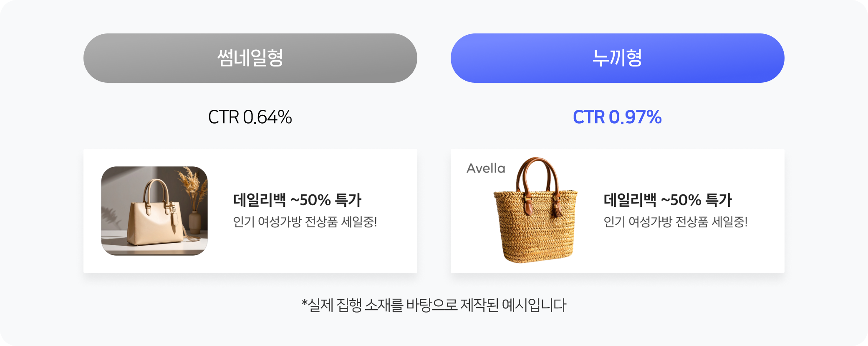Click the beige handbag thumbnail image
Image resolution: width=868 pixels, height=346 pixels.
154,211
